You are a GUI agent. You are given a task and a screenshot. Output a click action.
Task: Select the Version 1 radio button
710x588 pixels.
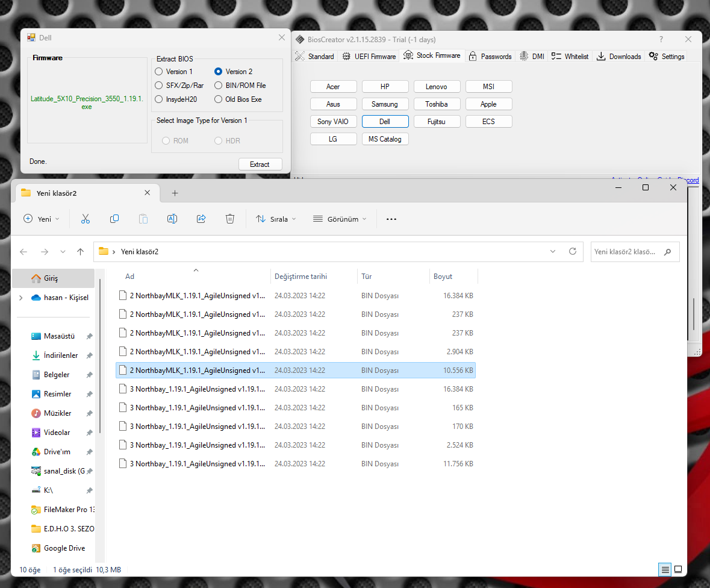(x=159, y=72)
